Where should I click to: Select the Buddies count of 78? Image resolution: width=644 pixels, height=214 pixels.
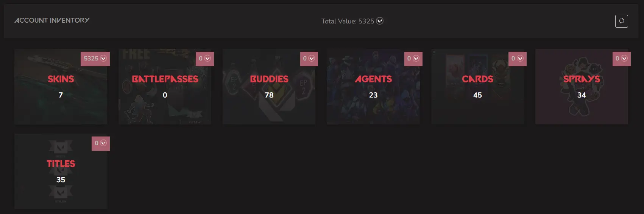(x=269, y=95)
